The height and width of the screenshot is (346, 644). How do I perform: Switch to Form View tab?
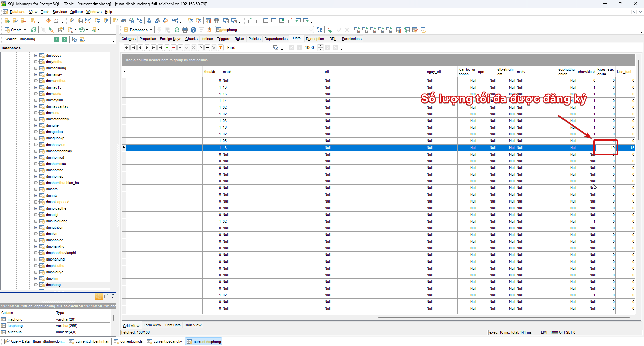152,325
